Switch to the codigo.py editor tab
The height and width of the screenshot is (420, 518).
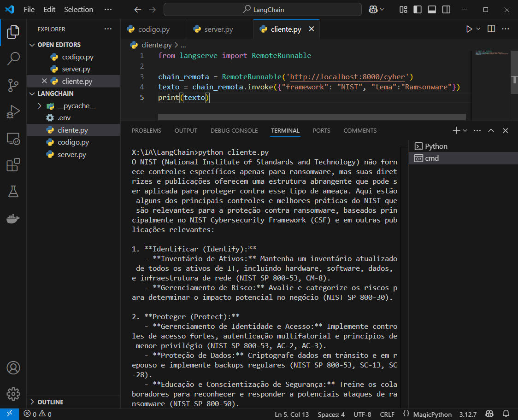153,29
